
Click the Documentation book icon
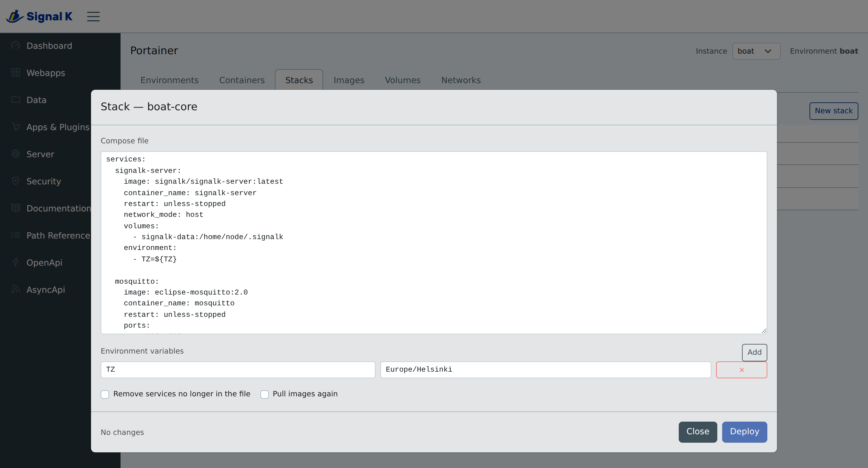(15, 208)
